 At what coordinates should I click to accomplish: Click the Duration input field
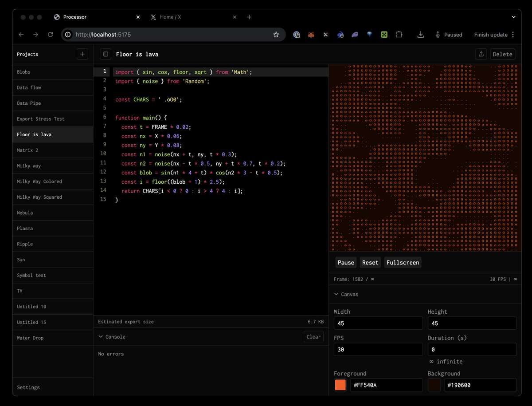pyautogui.click(x=472, y=349)
